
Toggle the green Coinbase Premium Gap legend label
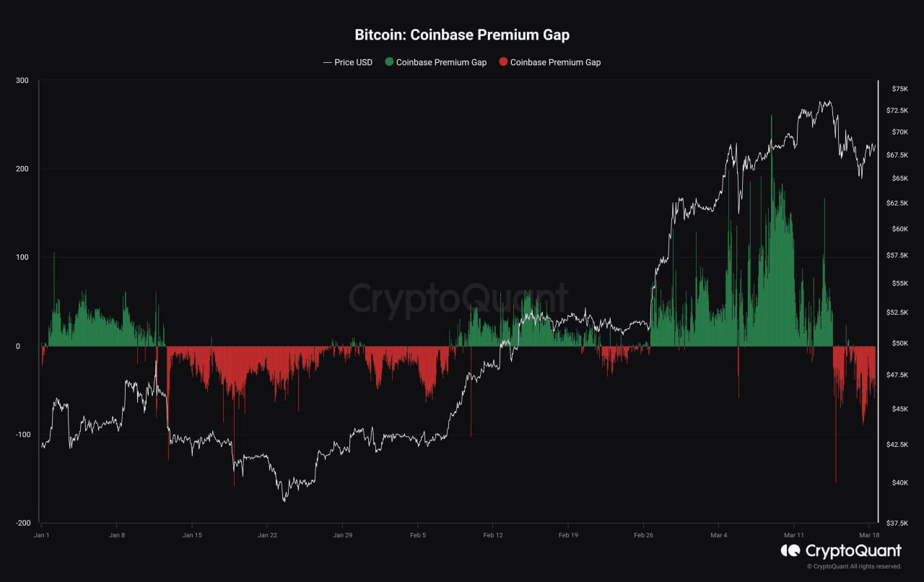[441, 62]
